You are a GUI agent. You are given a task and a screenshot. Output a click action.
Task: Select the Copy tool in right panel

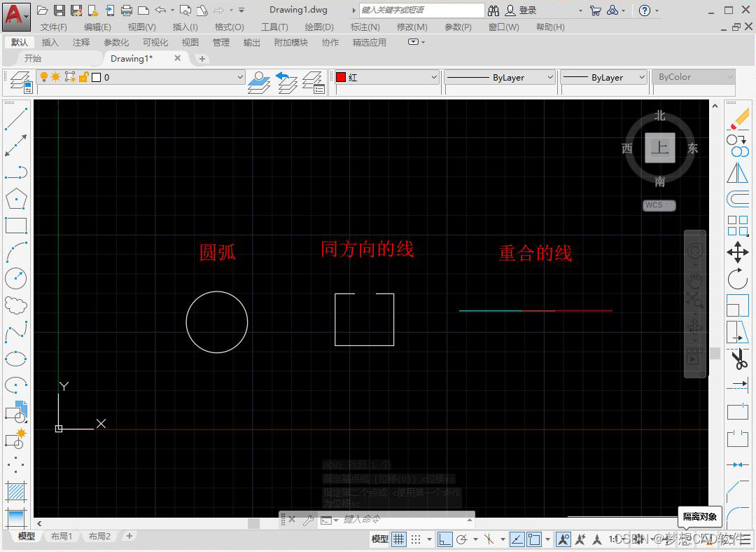click(738, 144)
